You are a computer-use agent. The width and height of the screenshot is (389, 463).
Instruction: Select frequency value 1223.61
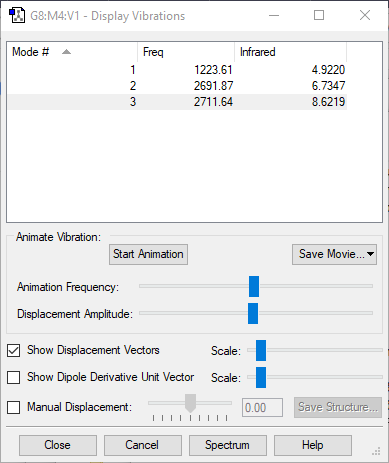(x=213, y=70)
